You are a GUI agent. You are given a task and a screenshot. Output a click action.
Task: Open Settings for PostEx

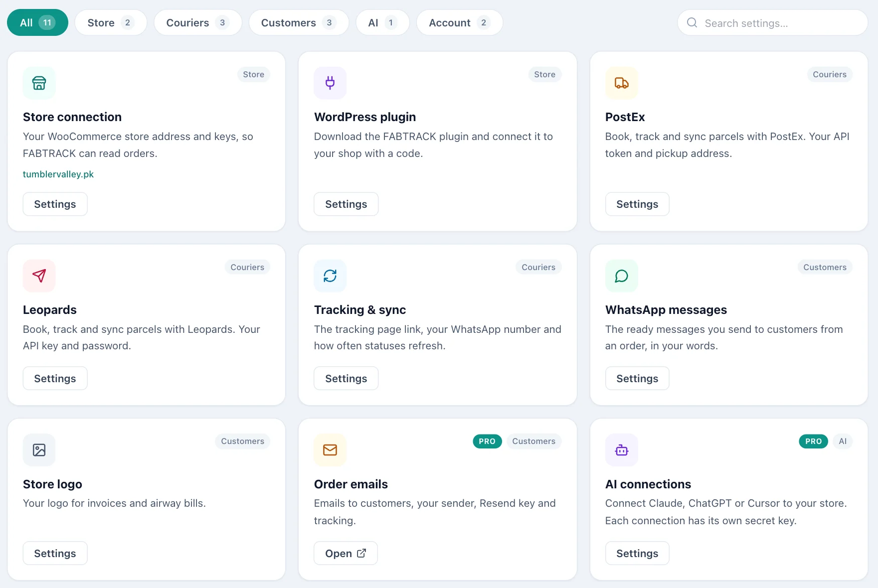point(637,204)
